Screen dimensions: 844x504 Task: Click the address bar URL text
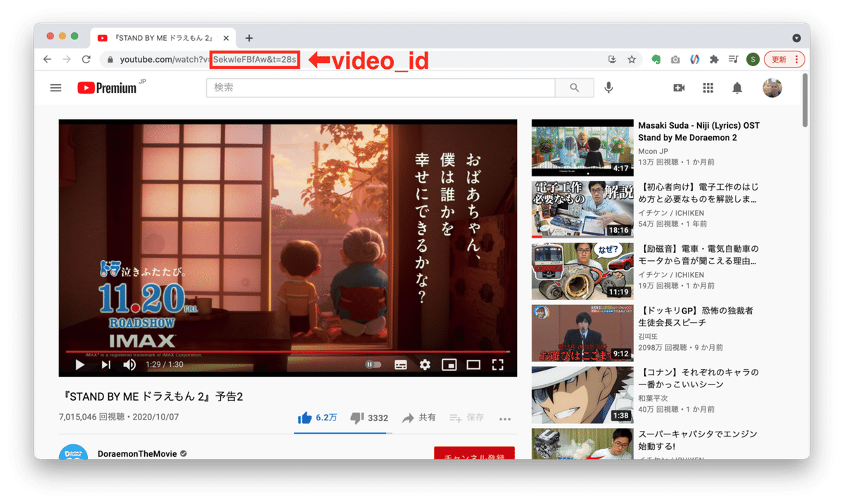207,60
